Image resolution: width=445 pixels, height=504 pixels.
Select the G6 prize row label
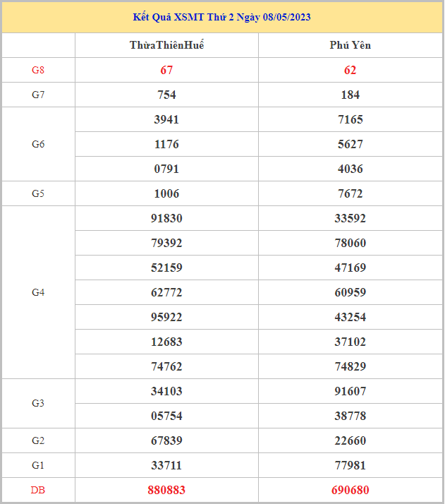point(38,144)
